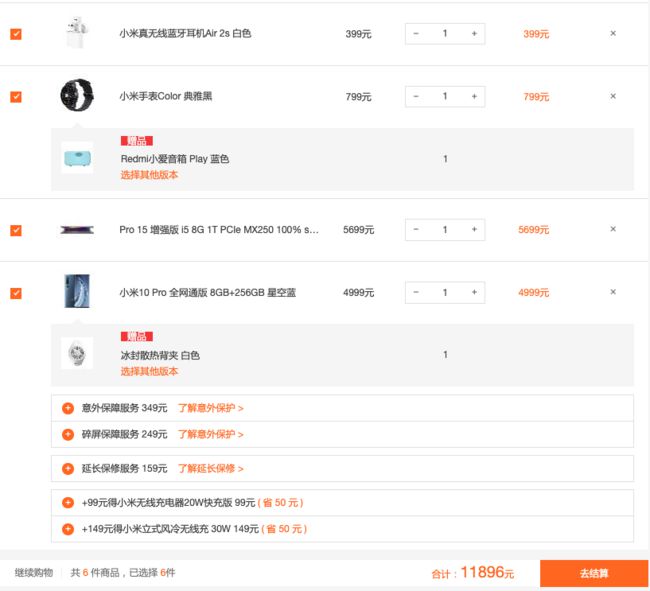Open 小米手表Color product thumbnail
650x591 pixels.
(x=77, y=95)
